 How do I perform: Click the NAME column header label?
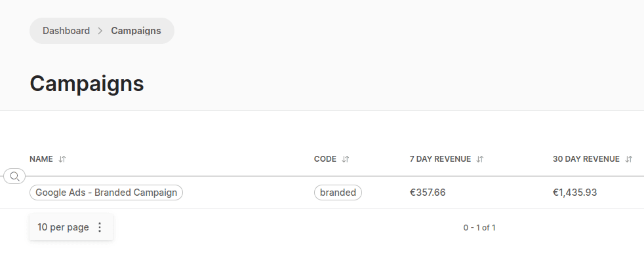click(x=41, y=159)
